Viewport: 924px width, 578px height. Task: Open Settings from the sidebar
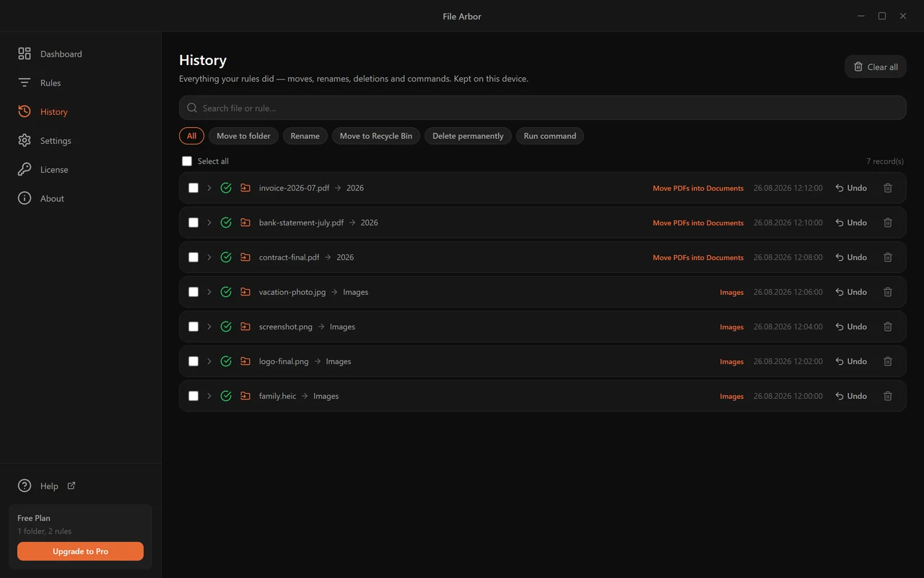(x=80, y=140)
